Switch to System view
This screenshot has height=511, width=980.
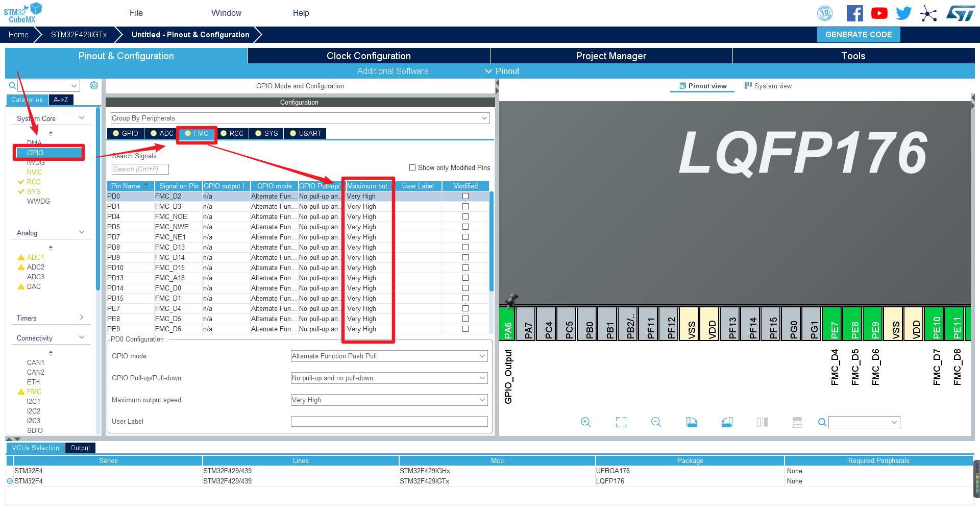[x=768, y=86]
